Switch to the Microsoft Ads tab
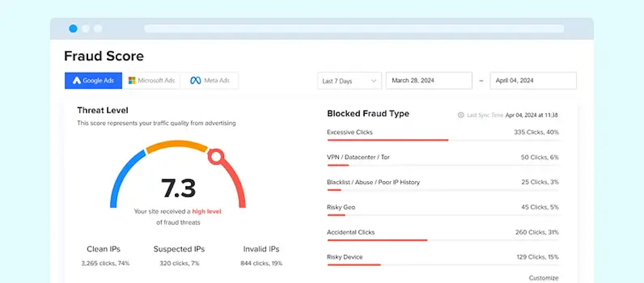The height and width of the screenshot is (283, 644). 151,80
